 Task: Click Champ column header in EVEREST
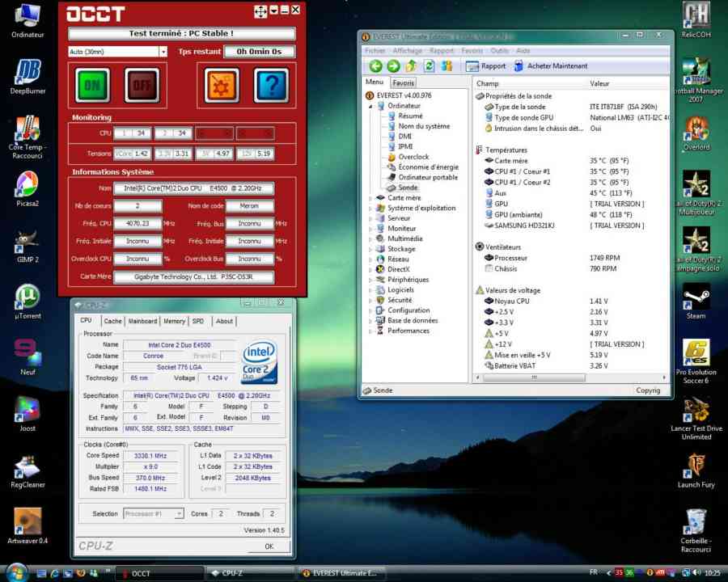coord(530,83)
